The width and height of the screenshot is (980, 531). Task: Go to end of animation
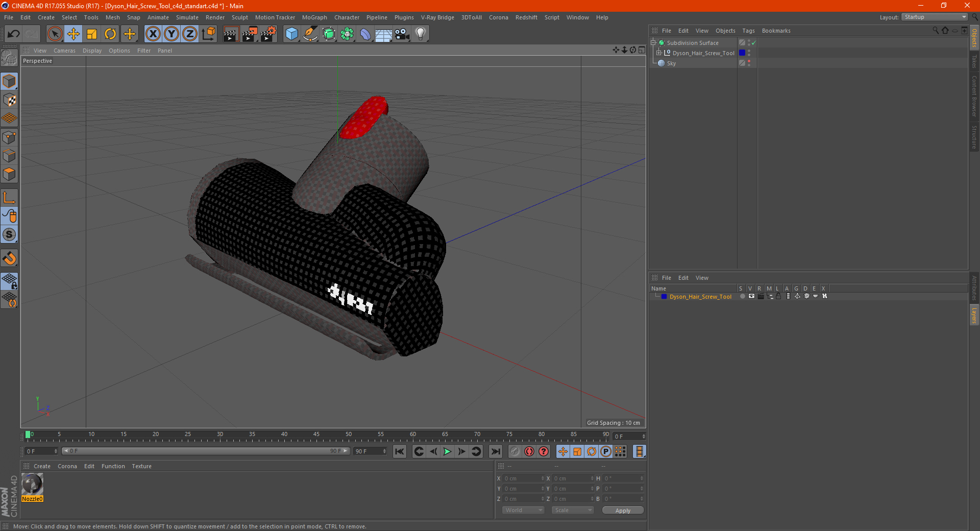495,451
